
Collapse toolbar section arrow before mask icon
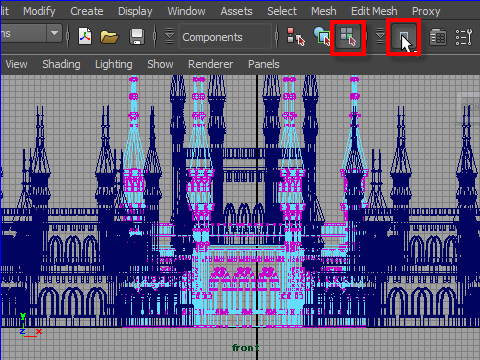tap(380, 36)
